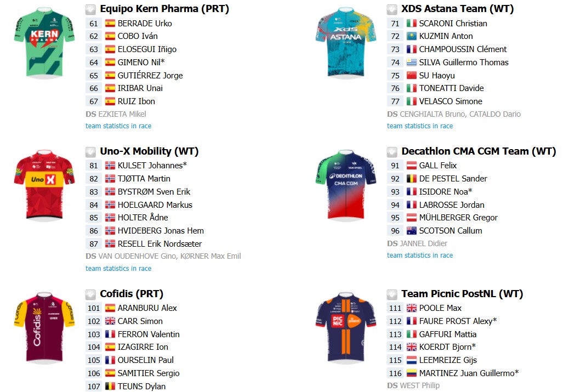Toggle the checkbox beside Decathlon CMA CGM Team
This screenshot has width=563, height=392.
click(x=392, y=152)
